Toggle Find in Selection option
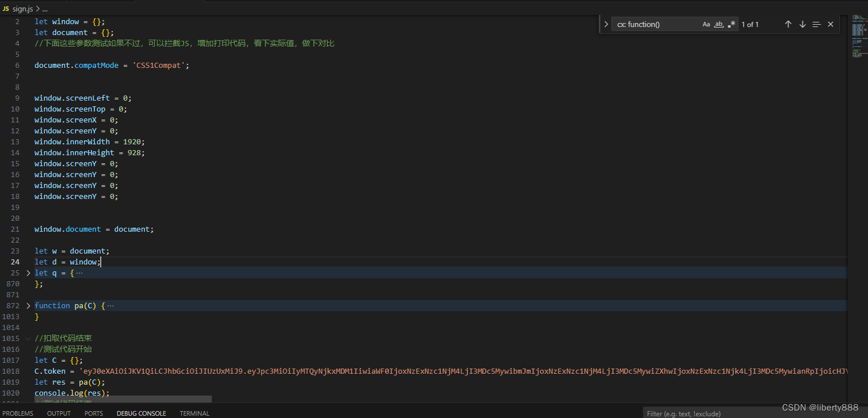Viewport: 868px width, 418px height. (816, 24)
